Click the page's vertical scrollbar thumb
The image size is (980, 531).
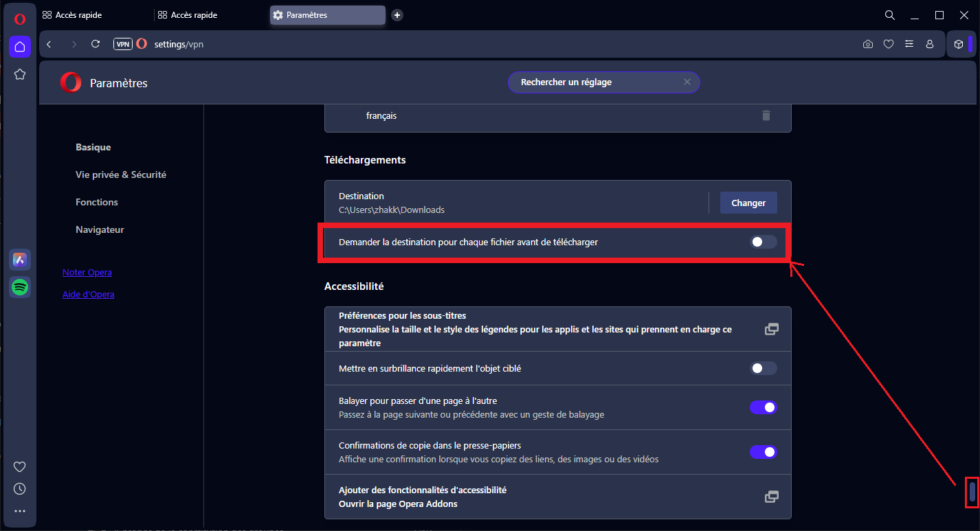coord(972,492)
